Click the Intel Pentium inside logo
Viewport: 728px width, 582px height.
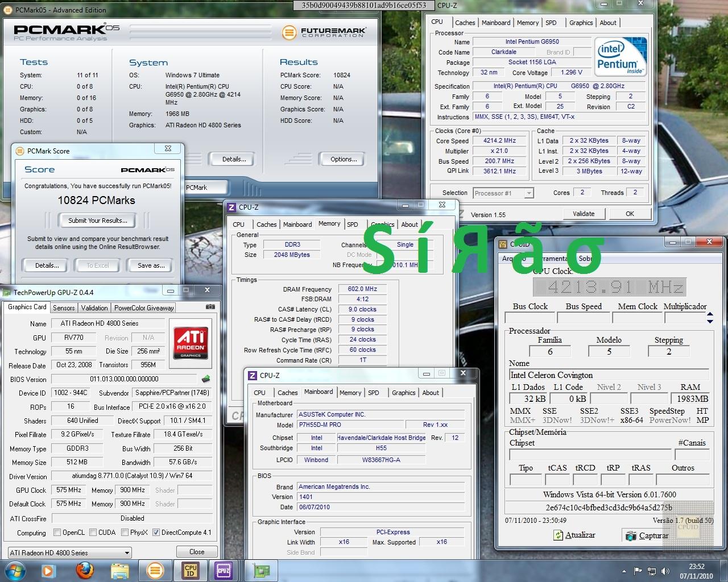[x=621, y=57]
